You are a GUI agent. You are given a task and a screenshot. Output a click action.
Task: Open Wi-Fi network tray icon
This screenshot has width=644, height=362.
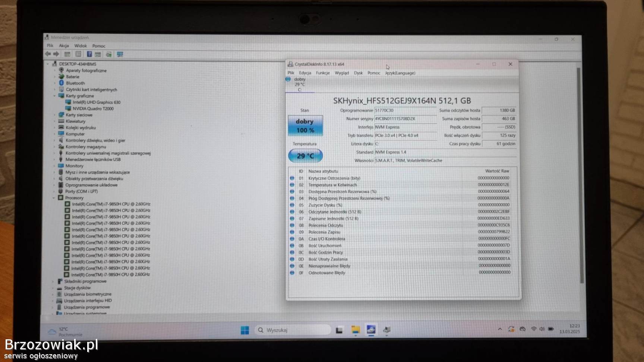[534, 329]
